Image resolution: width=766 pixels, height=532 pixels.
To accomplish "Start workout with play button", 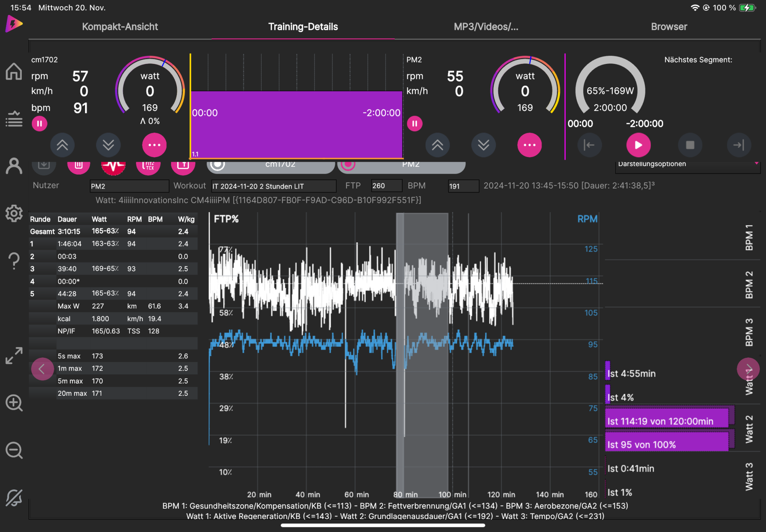I will [x=638, y=145].
